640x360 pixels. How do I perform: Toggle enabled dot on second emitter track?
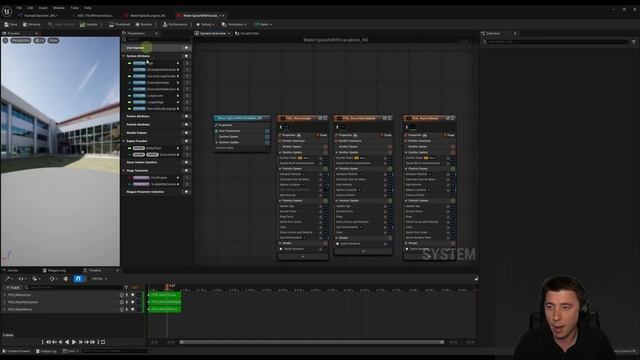132,302
